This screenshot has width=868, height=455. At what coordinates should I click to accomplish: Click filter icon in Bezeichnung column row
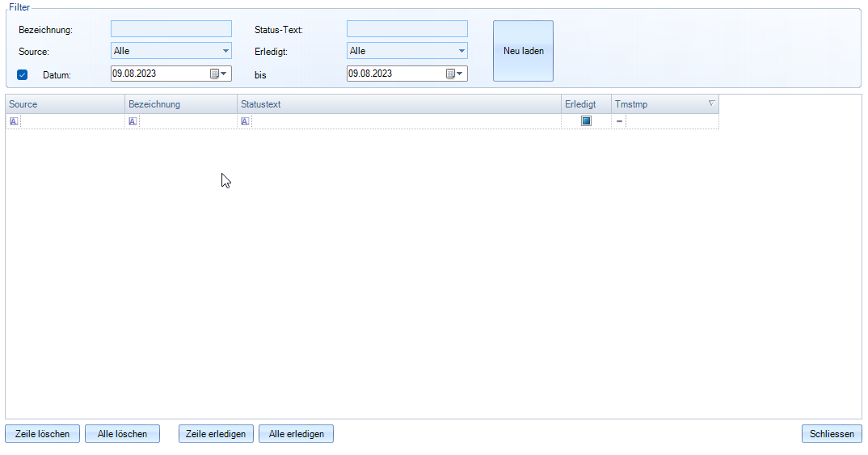coord(133,121)
